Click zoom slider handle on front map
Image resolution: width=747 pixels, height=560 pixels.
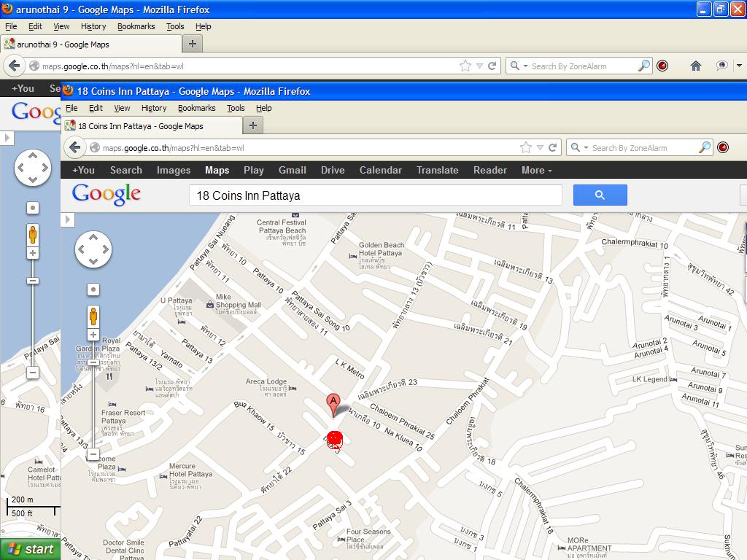pos(93,362)
